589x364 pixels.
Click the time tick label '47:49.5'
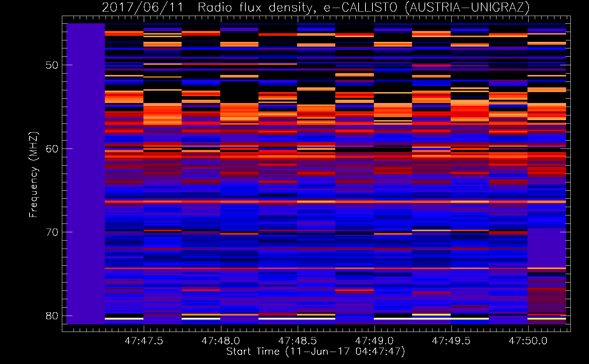[451, 341]
